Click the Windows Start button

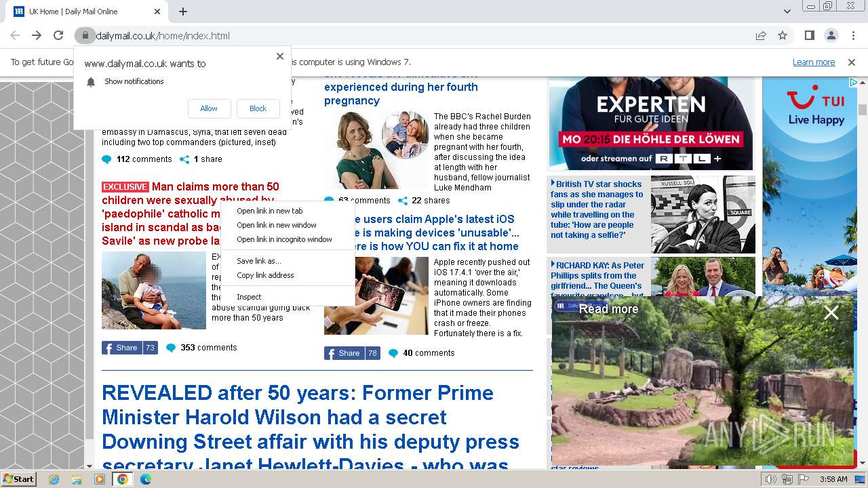[19, 479]
